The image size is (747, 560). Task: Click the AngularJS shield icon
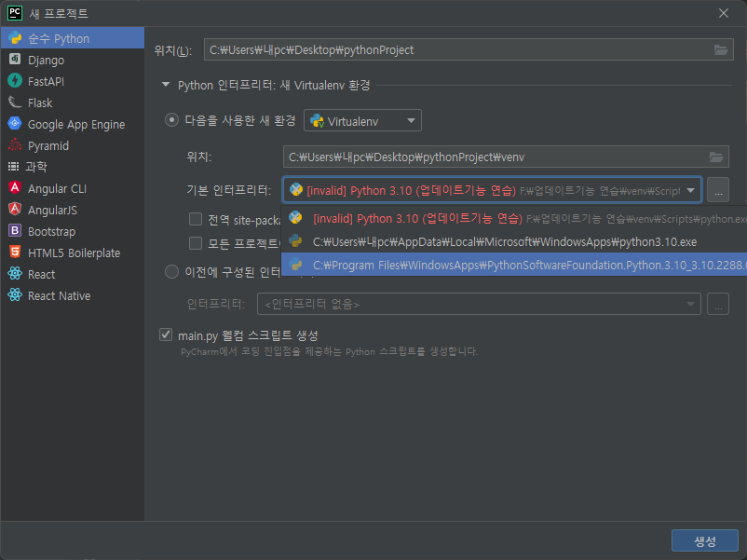[15, 210]
